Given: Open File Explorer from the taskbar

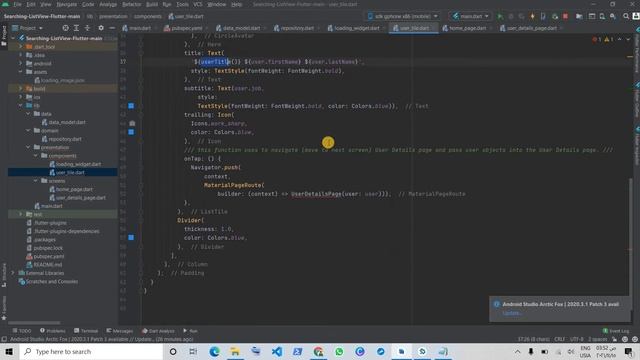Looking at the screenshot, I should click(x=235, y=351).
